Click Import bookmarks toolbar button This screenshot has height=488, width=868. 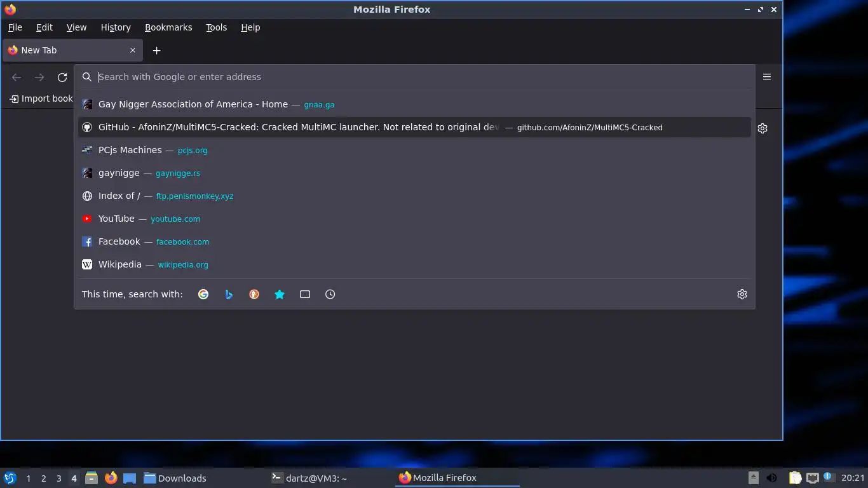click(41, 98)
